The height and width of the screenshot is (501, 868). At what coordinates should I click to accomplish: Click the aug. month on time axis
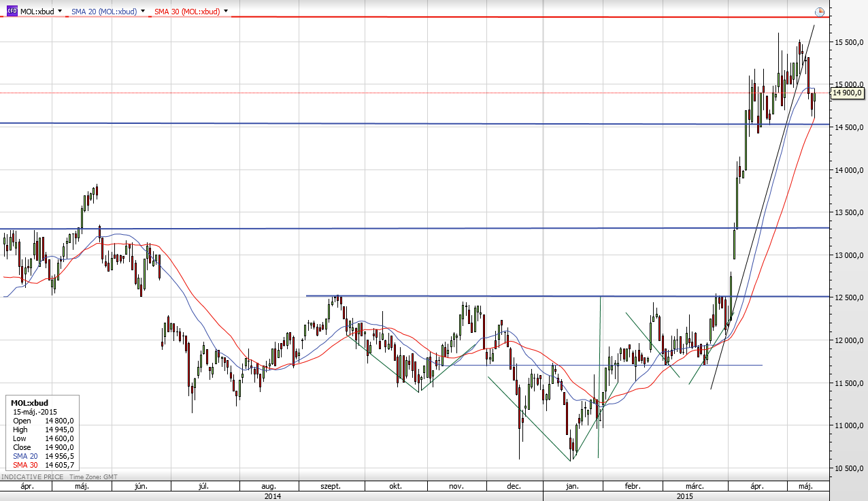pyautogui.click(x=269, y=487)
